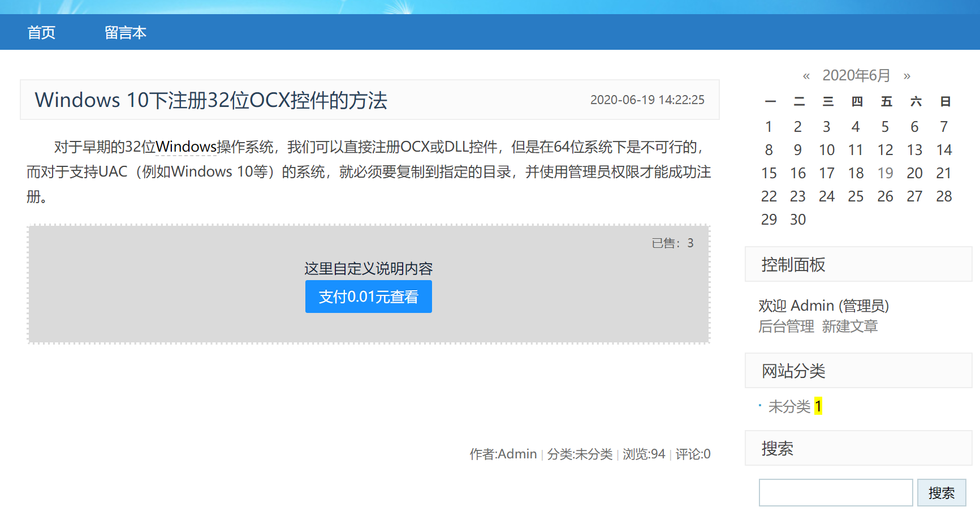Open the 首页 navigation item

[41, 33]
